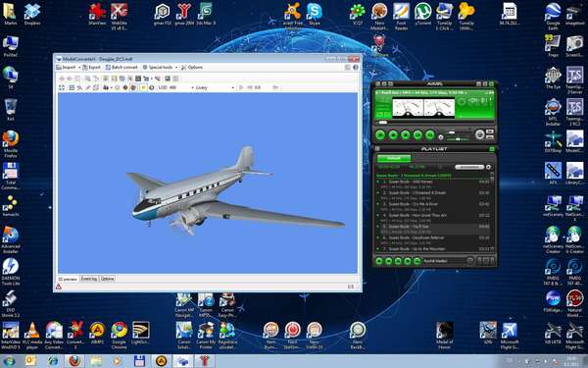Open Batch convert in ModelConverterX
This screenshot has height=368, width=588.
[122, 67]
